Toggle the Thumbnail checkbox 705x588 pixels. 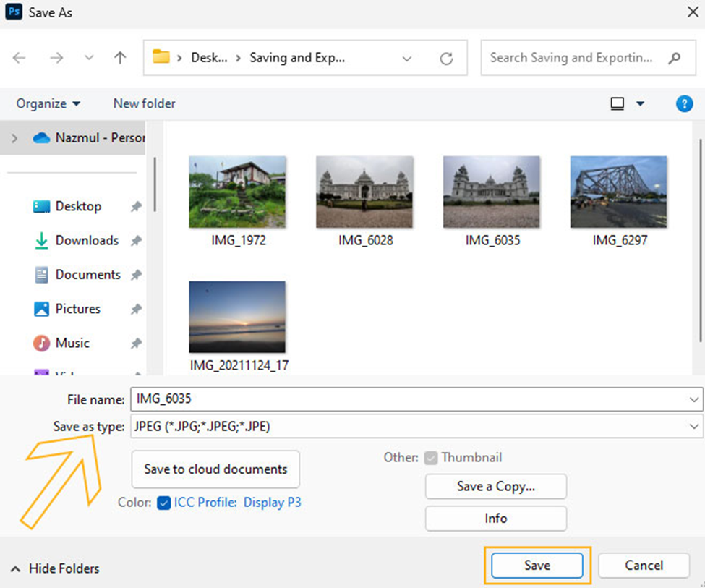pyautogui.click(x=432, y=458)
